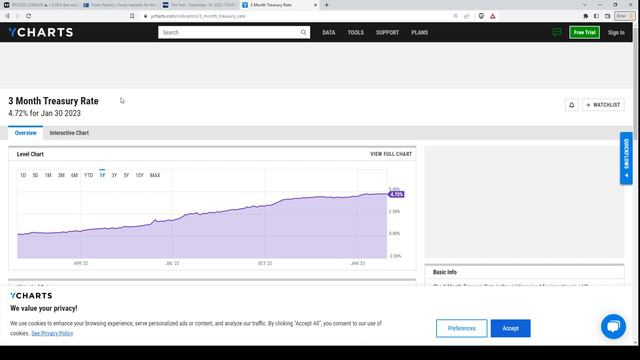This screenshot has width=640, height=360.
Task: Click the YCharts logo in header
Action: pyautogui.click(x=41, y=32)
